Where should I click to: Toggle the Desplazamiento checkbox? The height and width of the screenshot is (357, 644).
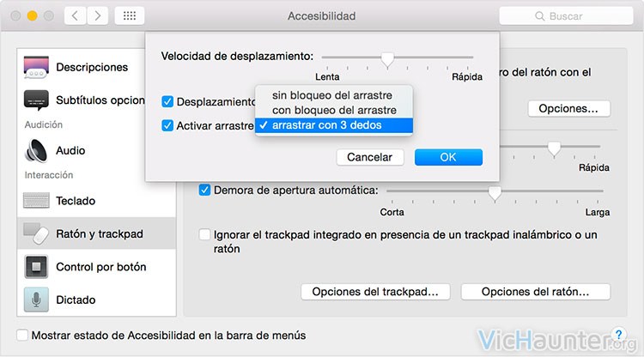tap(167, 101)
